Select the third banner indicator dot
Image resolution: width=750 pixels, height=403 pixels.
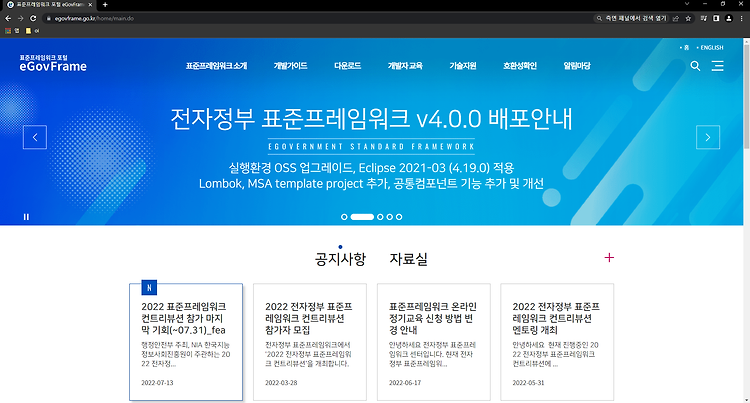coord(380,217)
